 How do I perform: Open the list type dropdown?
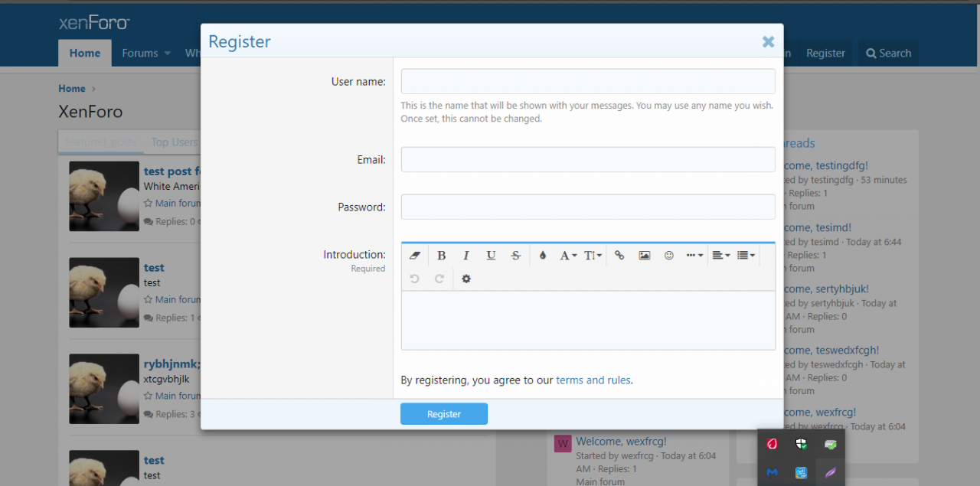tap(746, 256)
